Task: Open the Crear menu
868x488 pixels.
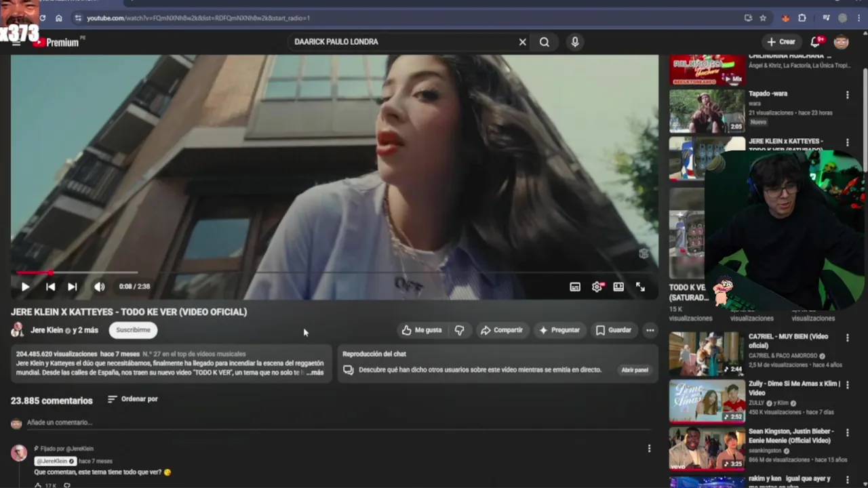Action: tap(781, 42)
